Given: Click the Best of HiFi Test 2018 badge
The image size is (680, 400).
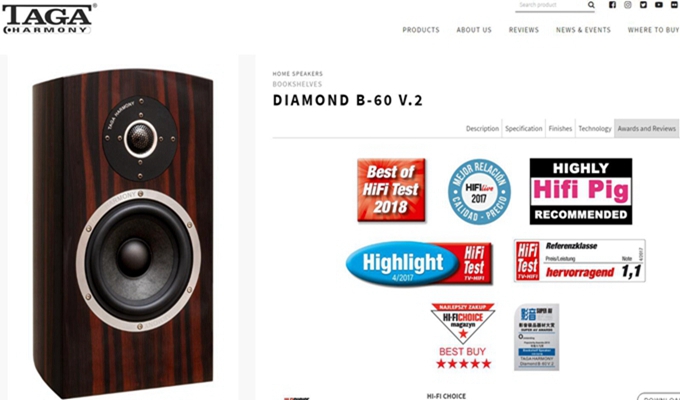Looking at the screenshot, I should (391, 190).
